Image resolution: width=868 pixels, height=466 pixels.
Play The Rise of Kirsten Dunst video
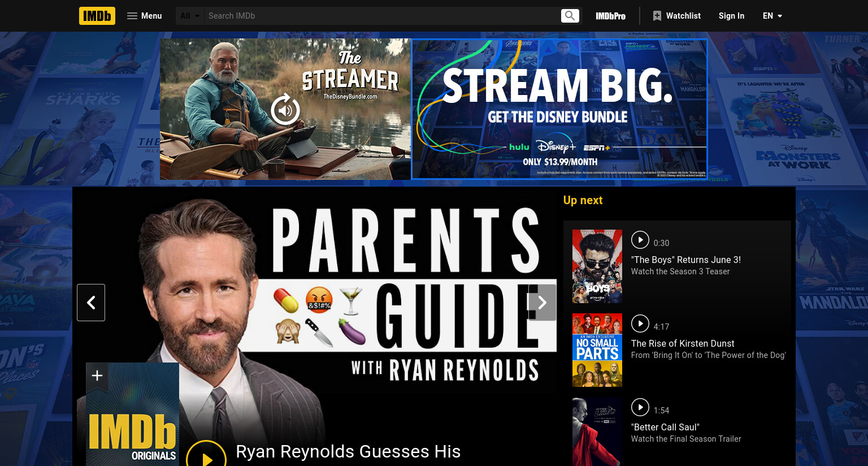click(x=640, y=323)
